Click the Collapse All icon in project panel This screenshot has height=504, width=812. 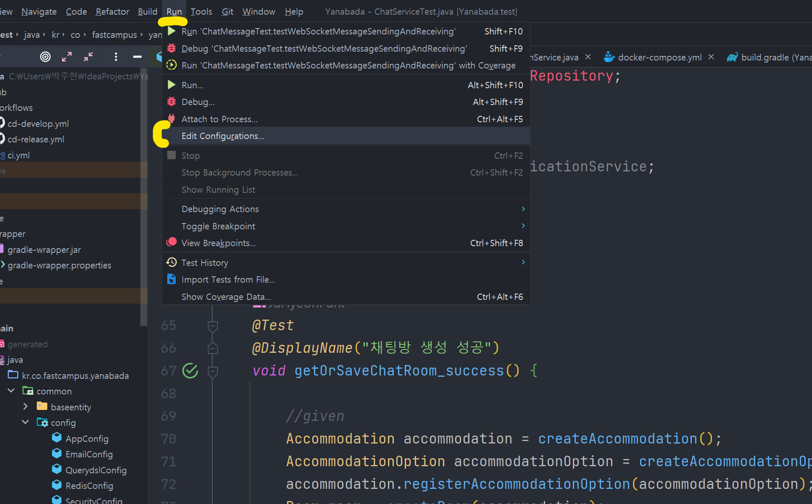[88, 57]
